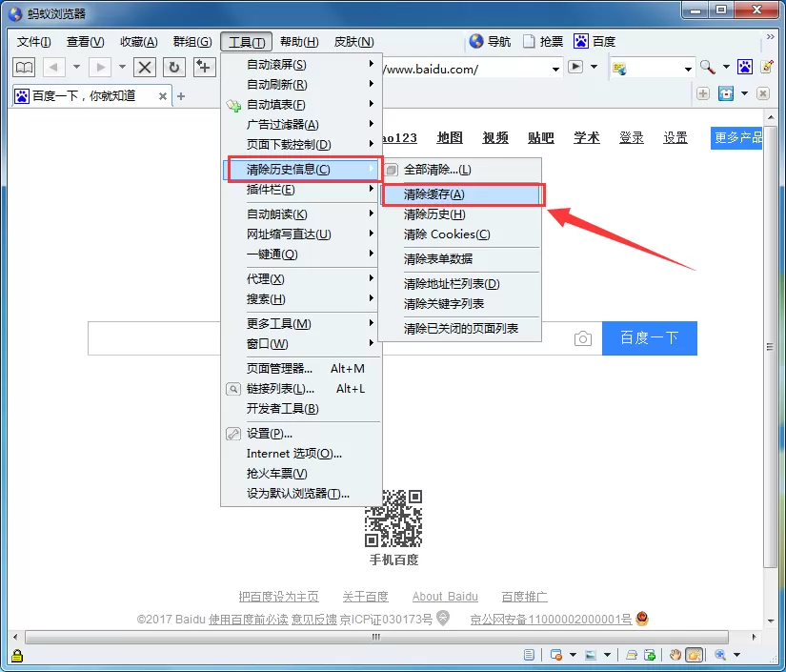Open the 贴吧 link on Baidu

click(x=540, y=137)
